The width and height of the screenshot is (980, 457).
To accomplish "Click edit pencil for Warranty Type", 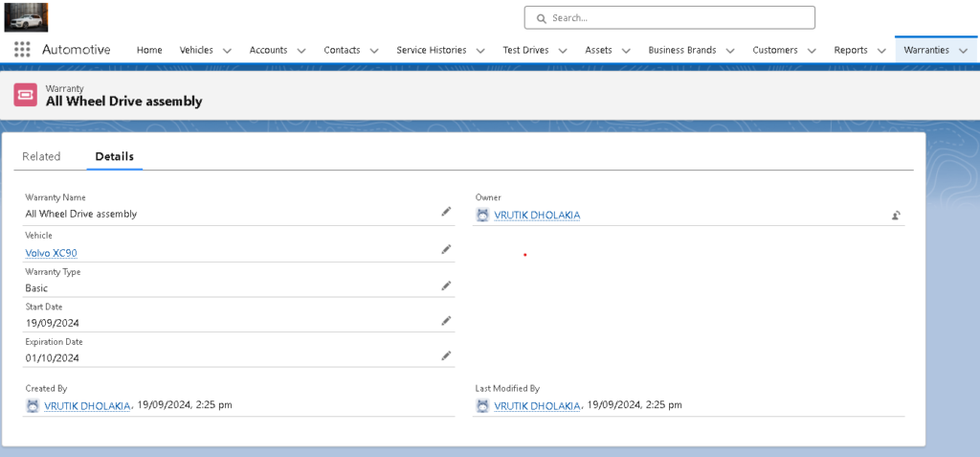I will click(446, 286).
